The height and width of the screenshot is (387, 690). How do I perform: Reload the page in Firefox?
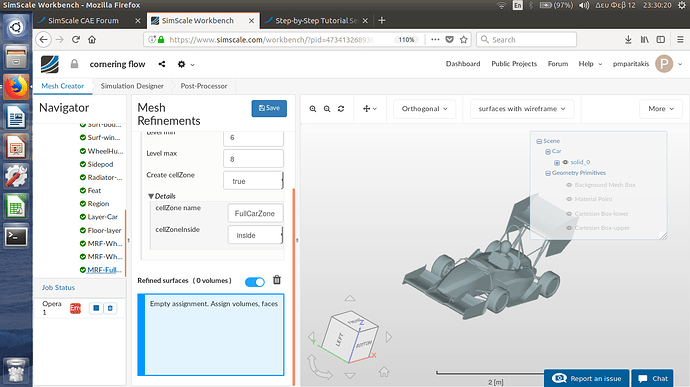point(76,40)
